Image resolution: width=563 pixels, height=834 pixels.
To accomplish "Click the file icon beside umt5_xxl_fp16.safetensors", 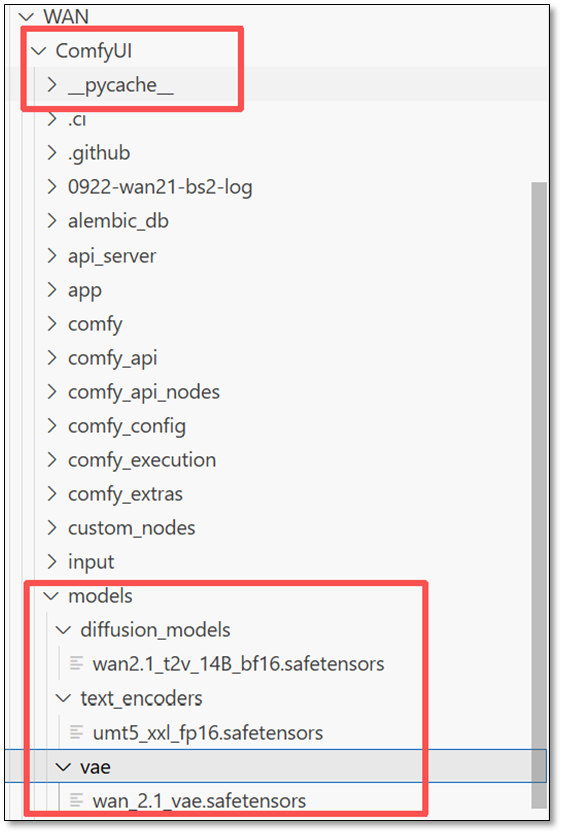I will pyautogui.click(x=76, y=732).
